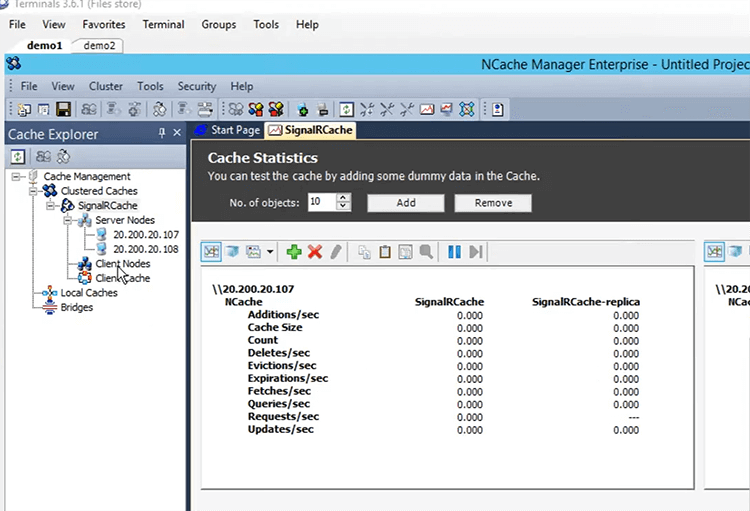Screen dimensions: 750x511
Task: Click the license document icon at toolbar end
Action: (x=497, y=110)
